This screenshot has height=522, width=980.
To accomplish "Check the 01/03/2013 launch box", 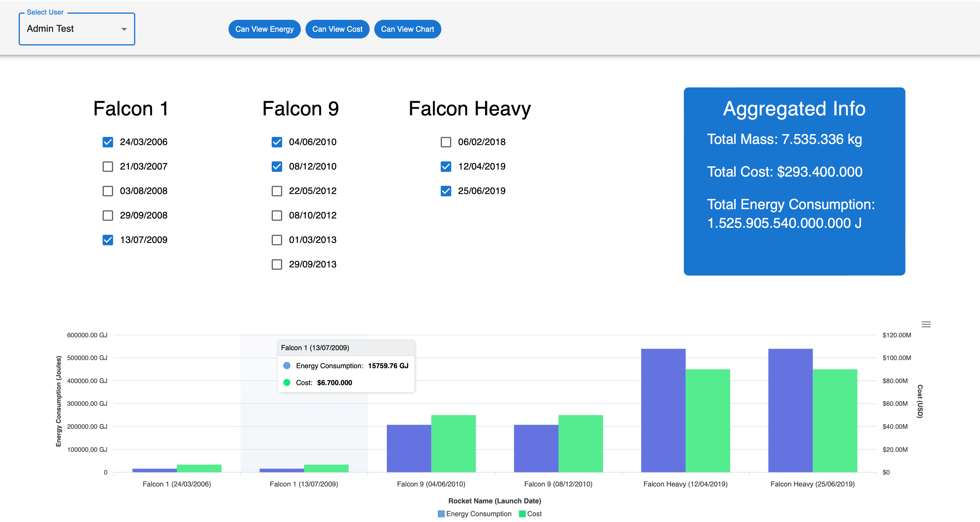I will pyautogui.click(x=277, y=240).
